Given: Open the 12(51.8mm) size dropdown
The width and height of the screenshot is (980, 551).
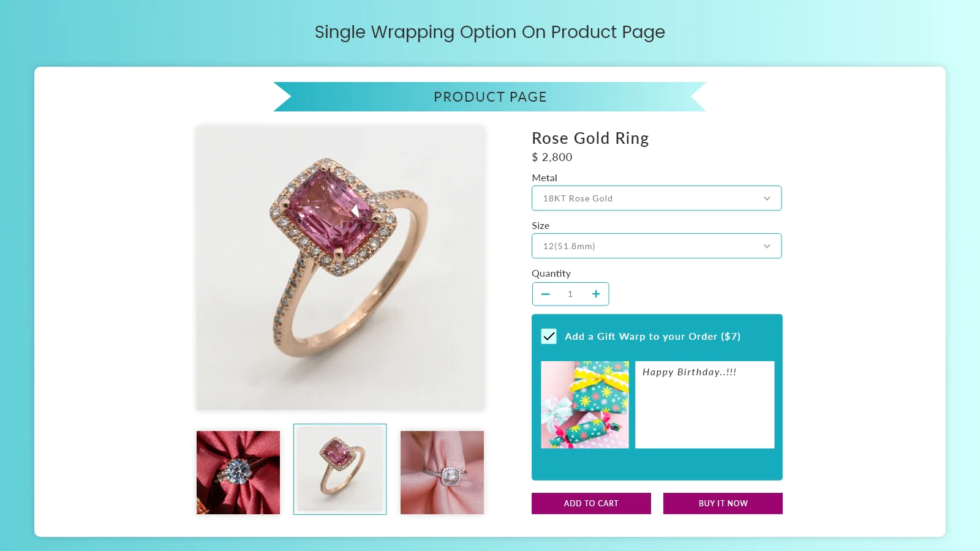Looking at the screenshot, I should [657, 246].
